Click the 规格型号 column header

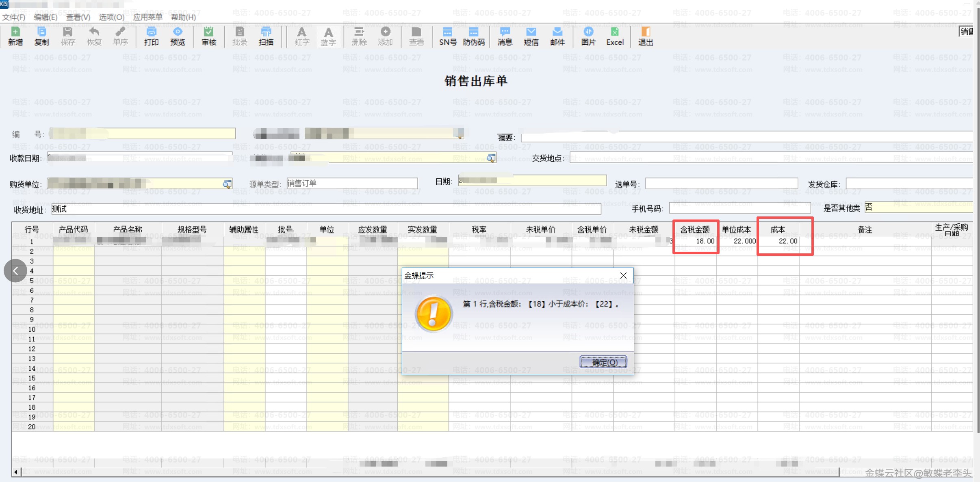click(x=192, y=229)
